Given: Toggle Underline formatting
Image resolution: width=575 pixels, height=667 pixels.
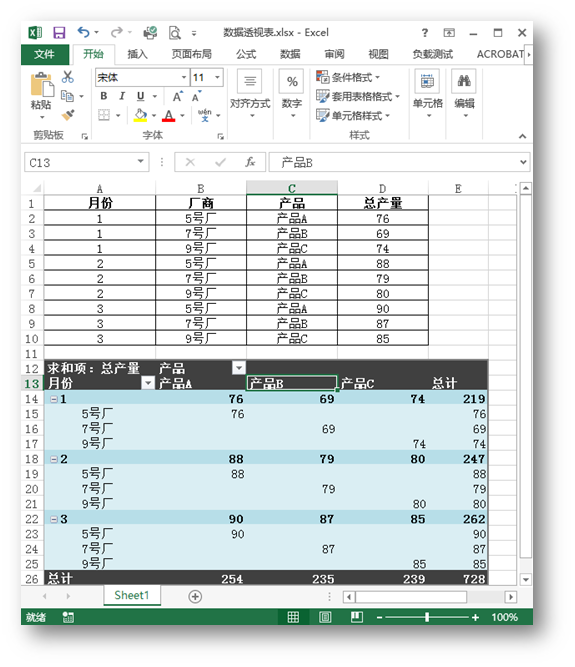Looking at the screenshot, I should 140,96.
